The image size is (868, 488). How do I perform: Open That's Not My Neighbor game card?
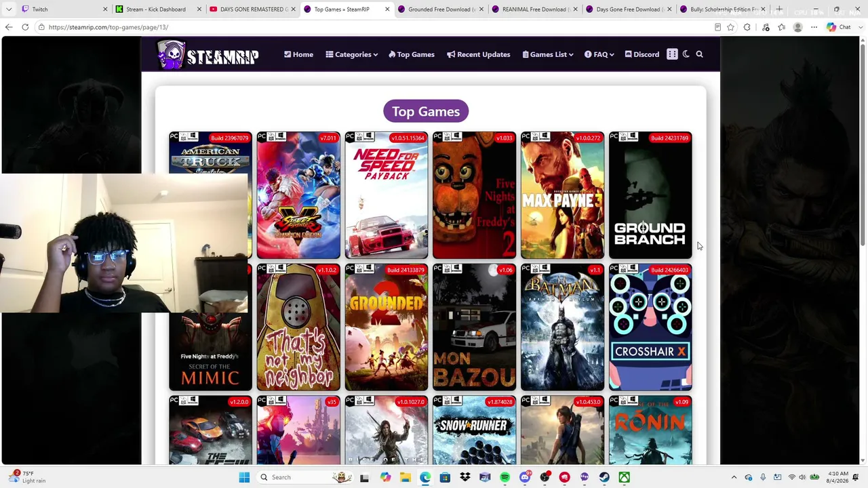coord(298,327)
